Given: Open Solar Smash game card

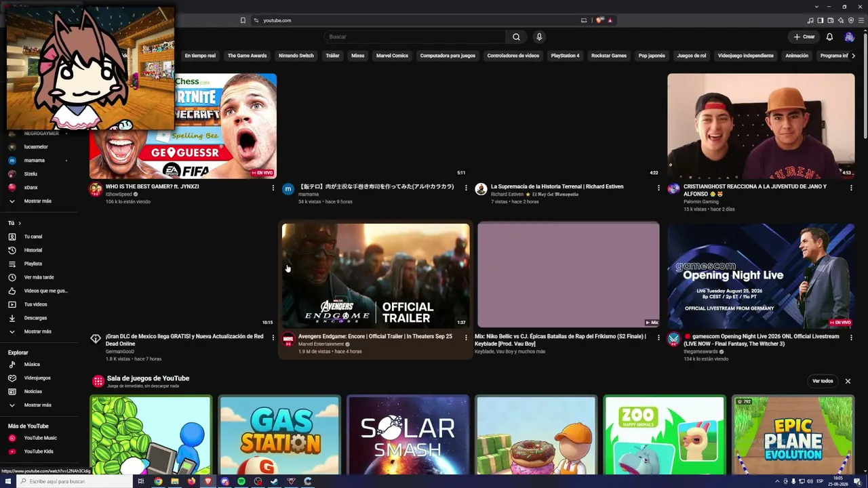Looking at the screenshot, I should 408,435.
